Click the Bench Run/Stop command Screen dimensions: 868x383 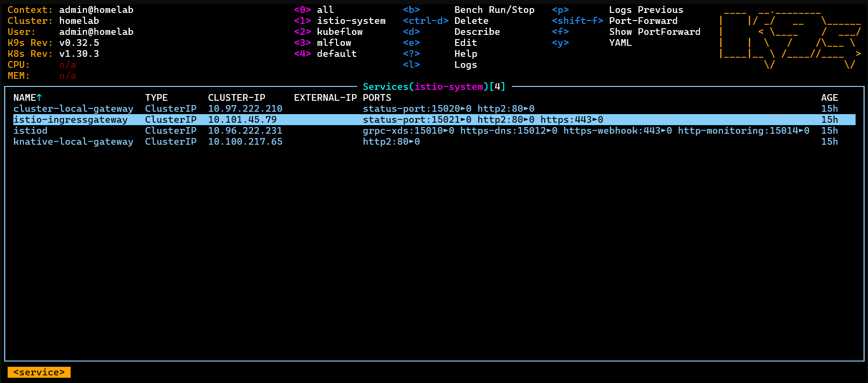click(495, 10)
